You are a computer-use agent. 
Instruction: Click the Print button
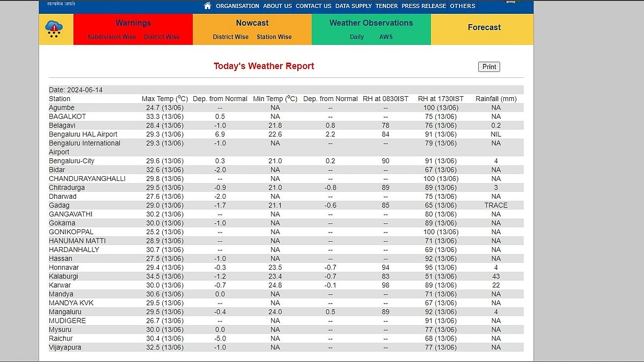pyautogui.click(x=488, y=67)
